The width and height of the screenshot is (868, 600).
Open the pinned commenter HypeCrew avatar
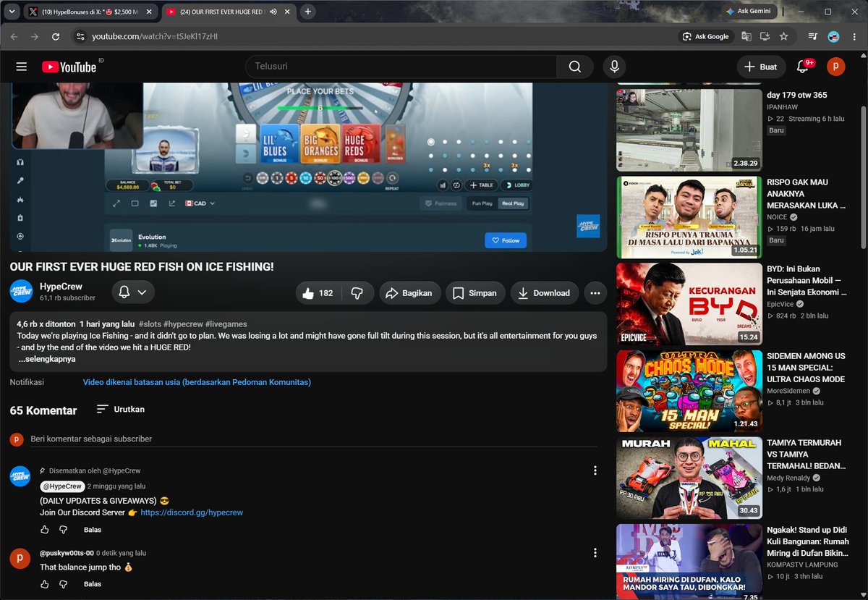(20, 476)
